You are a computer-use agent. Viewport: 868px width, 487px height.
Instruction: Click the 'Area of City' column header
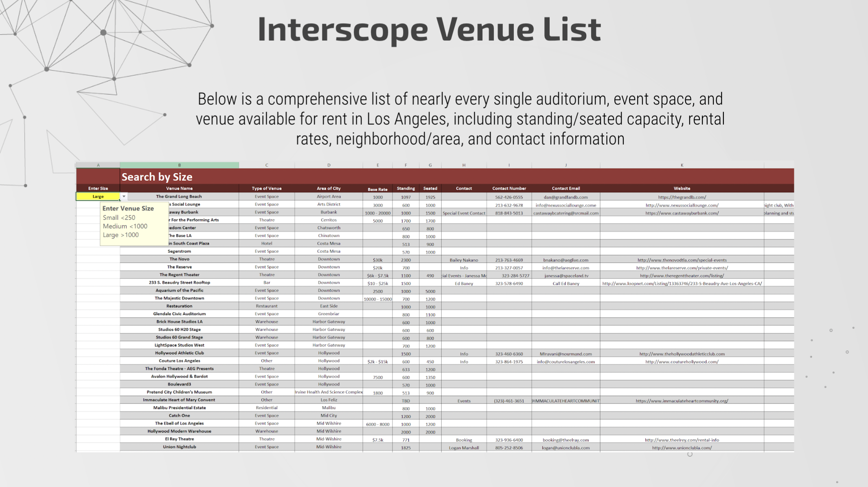[329, 189]
